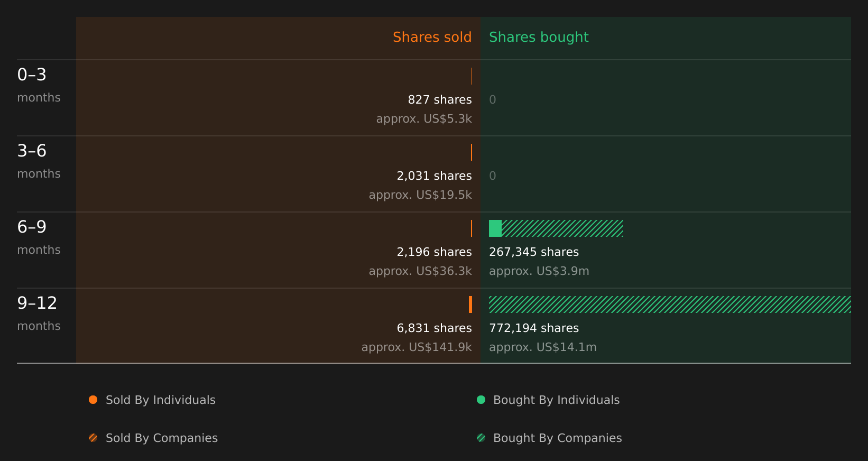Click the orange sold bar in 0–3 months
The image size is (868, 461).
click(472, 76)
